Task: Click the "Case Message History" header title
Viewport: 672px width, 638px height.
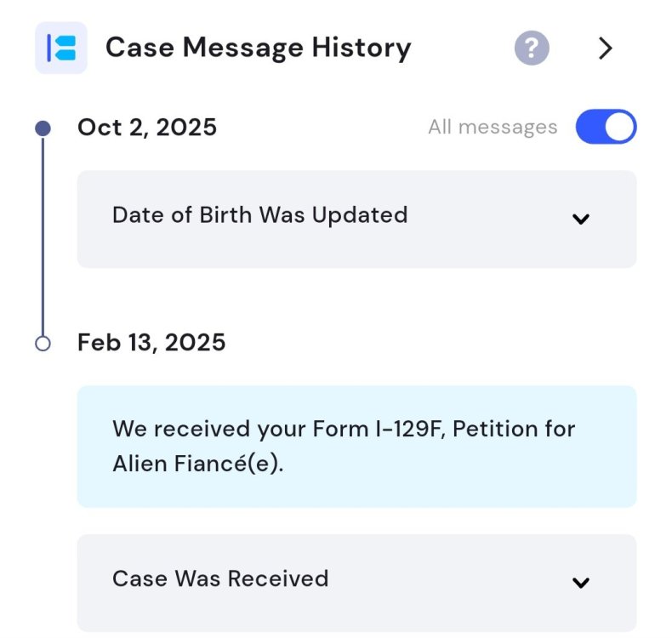Action: click(258, 48)
